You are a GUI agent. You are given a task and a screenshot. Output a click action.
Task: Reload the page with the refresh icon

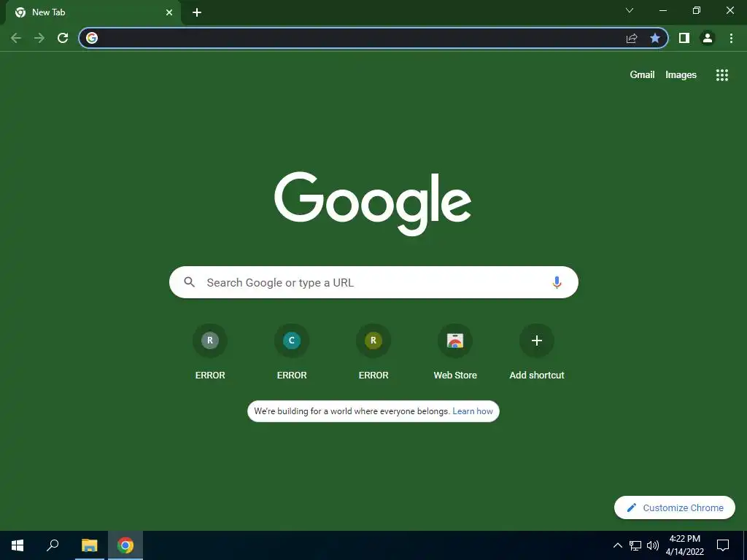63,38
